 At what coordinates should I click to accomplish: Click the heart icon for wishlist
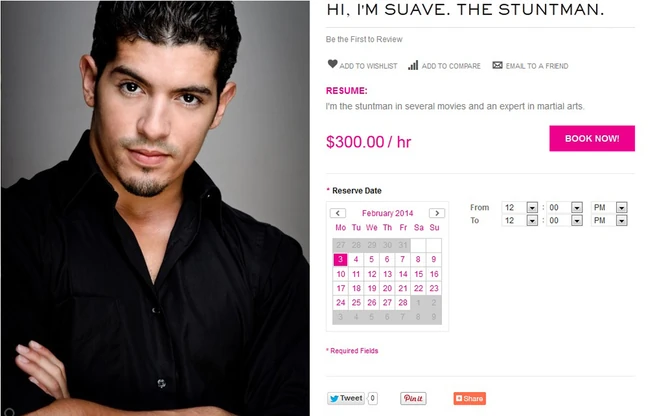[332, 64]
